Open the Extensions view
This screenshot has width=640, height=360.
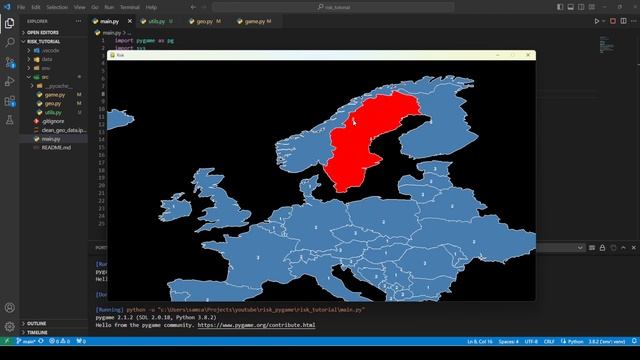pos(9,101)
